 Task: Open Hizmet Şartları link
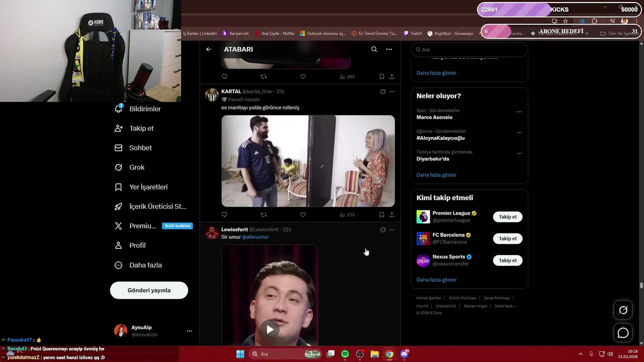coord(429,298)
